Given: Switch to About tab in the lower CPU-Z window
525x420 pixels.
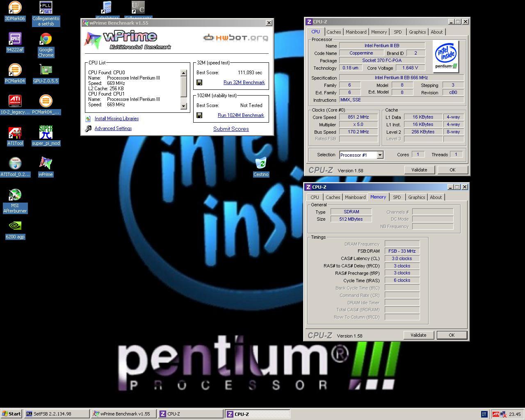Looking at the screenshot, I should [436, 197].
